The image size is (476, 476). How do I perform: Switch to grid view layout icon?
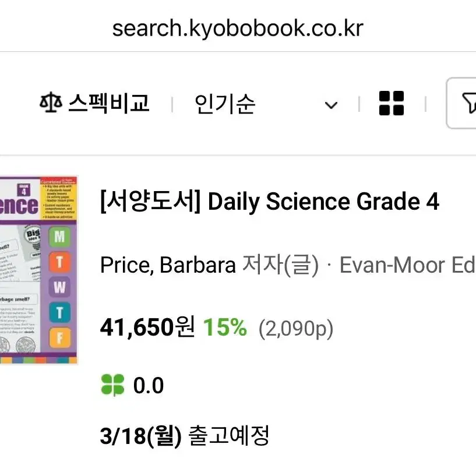(x=392, y=103)
